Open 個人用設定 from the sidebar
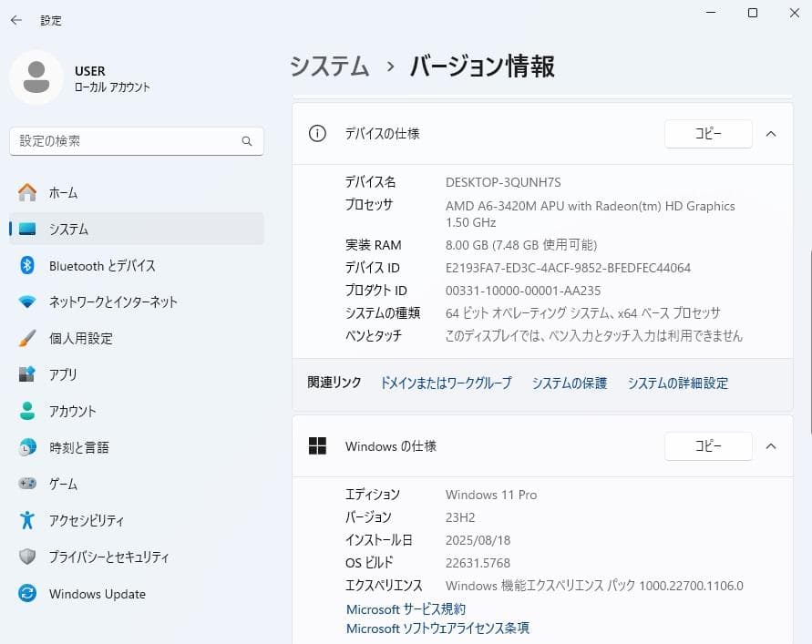The width and height of the screenshot is (812, 644). click(x=82, y=338)
